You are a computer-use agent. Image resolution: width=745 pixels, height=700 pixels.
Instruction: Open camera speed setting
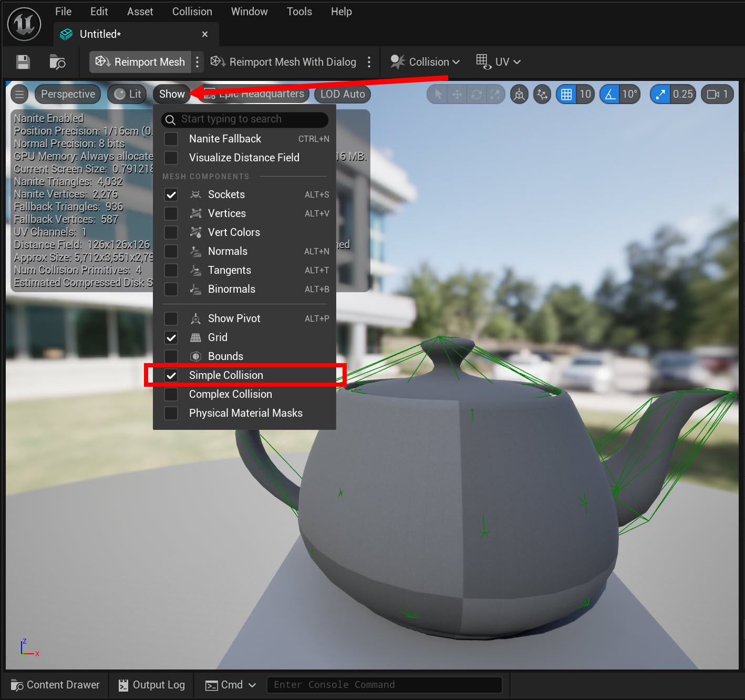(718, 94)
